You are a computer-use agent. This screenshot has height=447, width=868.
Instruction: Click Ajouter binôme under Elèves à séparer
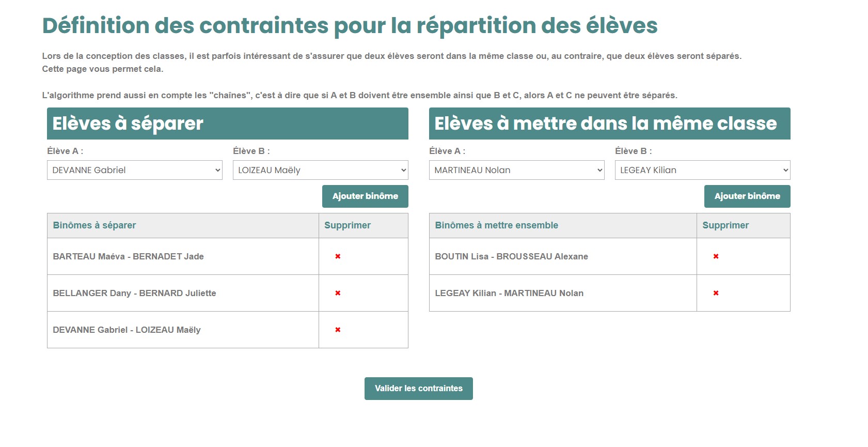(365, 196)
